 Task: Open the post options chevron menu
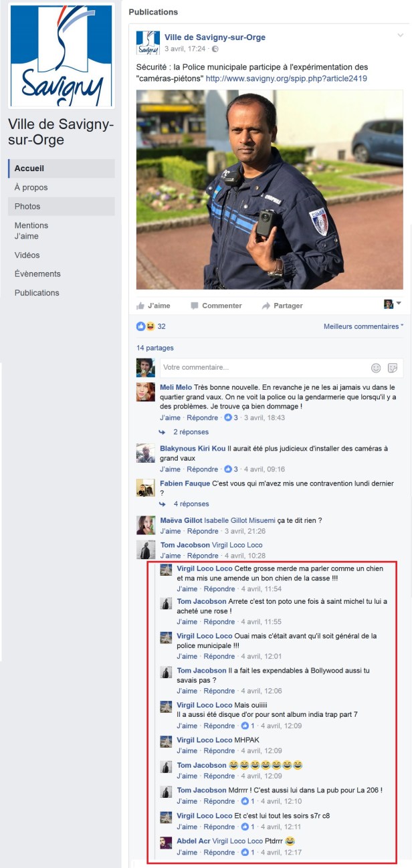400,35
